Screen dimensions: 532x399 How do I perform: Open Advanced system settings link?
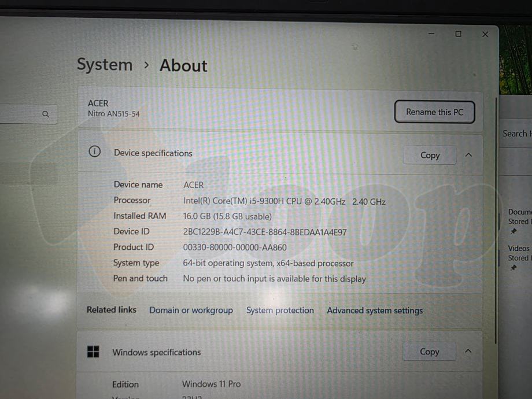[375, 311]
